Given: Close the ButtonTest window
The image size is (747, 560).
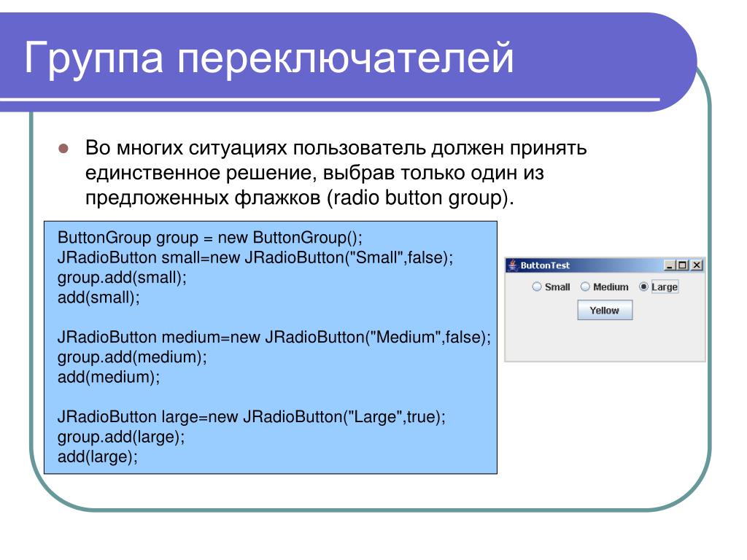Looking at the screenshot, I should (697, 265).
